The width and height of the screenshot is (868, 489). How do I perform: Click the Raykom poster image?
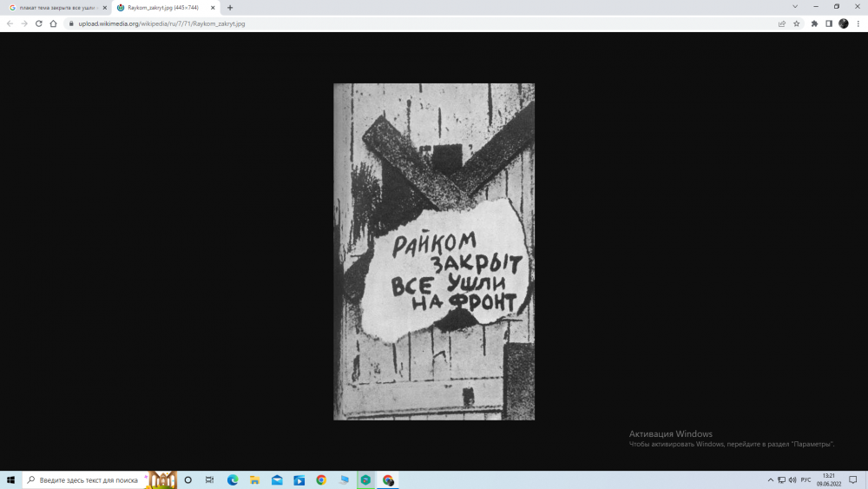tap(434, 252)
